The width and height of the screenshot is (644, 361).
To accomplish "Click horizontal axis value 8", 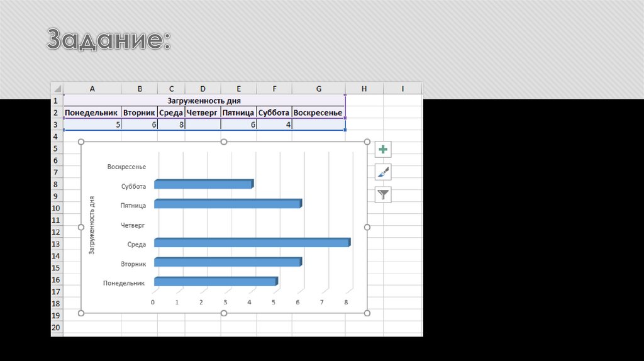I will (x=346, y=303).
